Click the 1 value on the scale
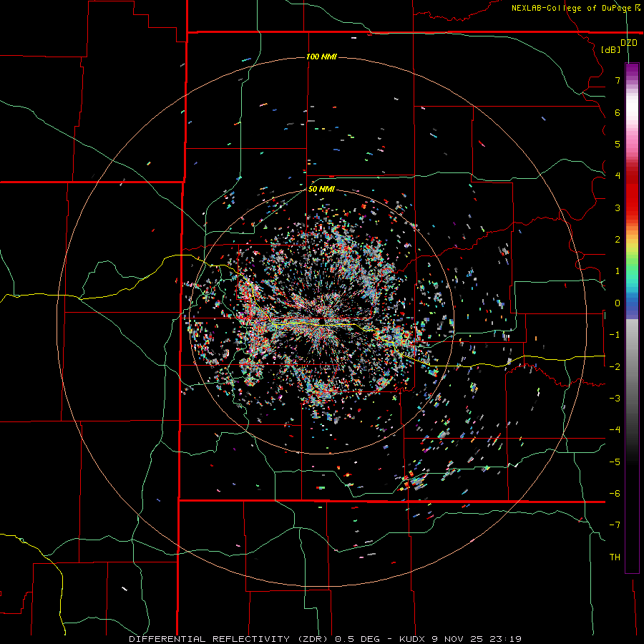The image size is (644, 644). pyautogui.click(x=618, y=271)
